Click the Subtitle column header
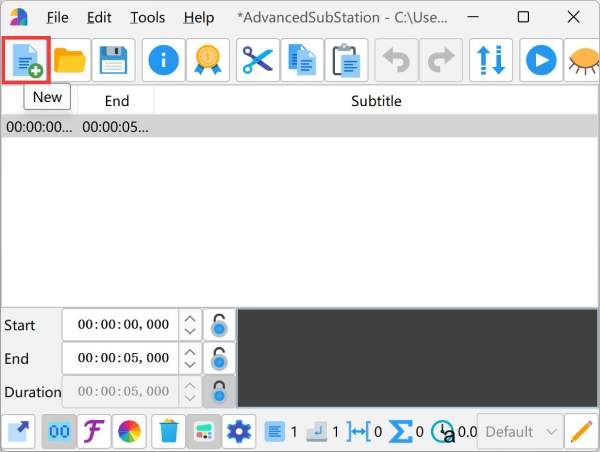 [376, 101]
